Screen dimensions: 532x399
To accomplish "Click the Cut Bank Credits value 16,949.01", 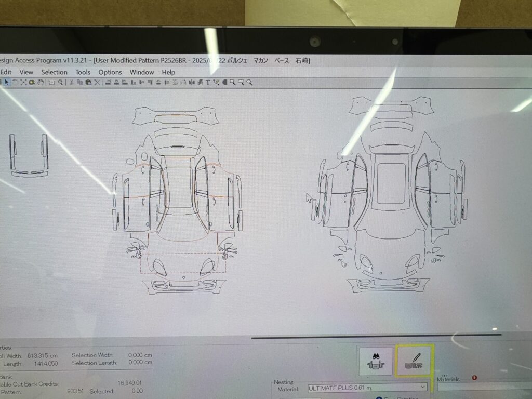I will point(129,383).
